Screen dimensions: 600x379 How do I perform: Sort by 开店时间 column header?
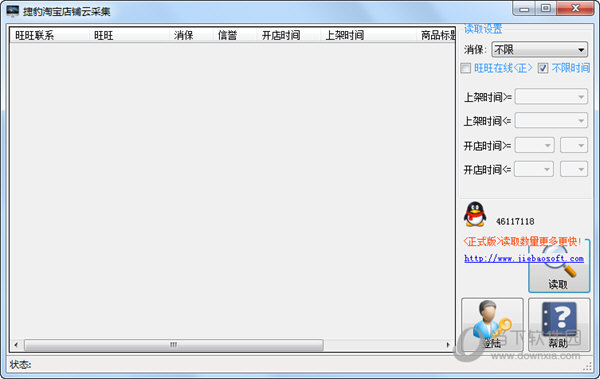click(288, 35)
